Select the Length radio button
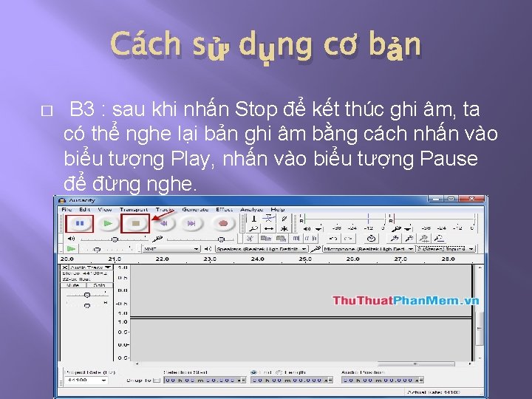This screenshot has height=399, width=532. [x=279, y=372]
